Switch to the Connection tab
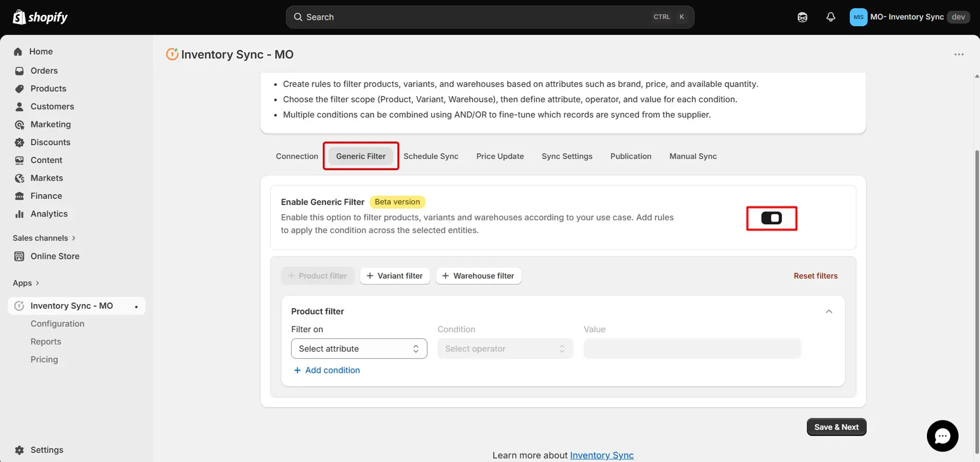This screenshot has width=980, height=462. tap(297, 156)
